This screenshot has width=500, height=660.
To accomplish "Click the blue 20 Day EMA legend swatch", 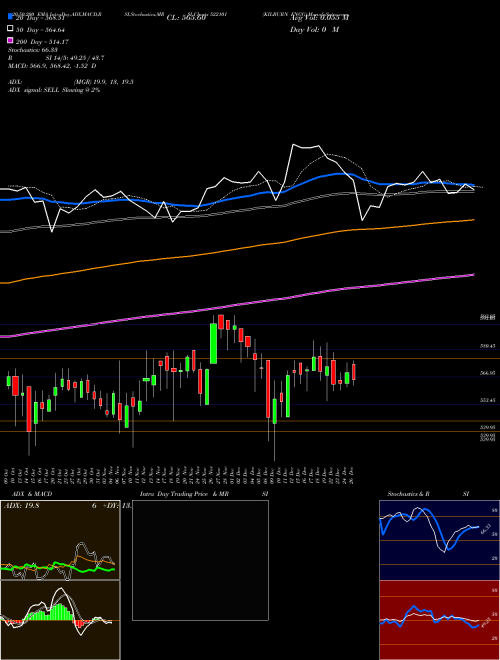I will coord(11,17).
